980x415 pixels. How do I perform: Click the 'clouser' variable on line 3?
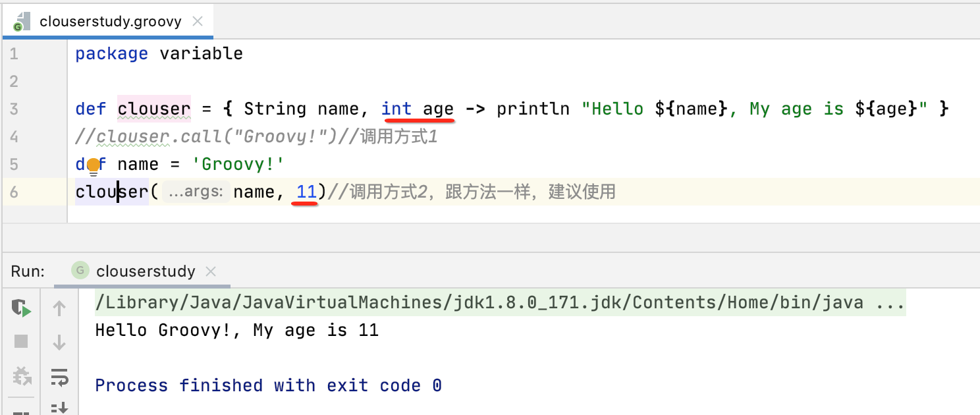click(x=153, y=109)
